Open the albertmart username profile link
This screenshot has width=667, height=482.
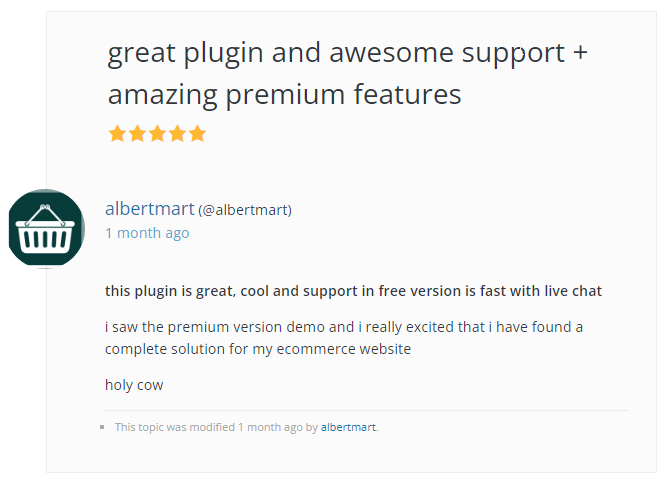pos(150,209)
